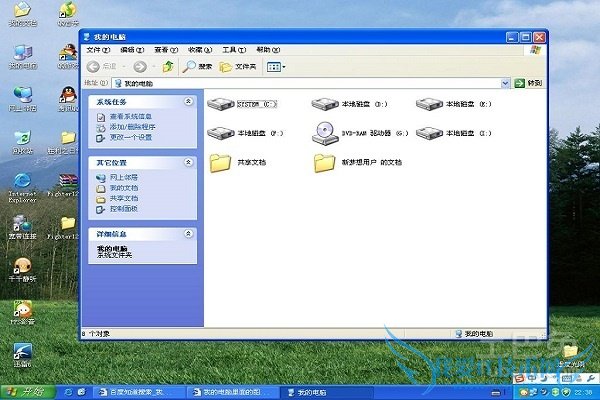
Task: Select the local disk right of the DVD-RAM drive
Action: click(x=454, y=133)
